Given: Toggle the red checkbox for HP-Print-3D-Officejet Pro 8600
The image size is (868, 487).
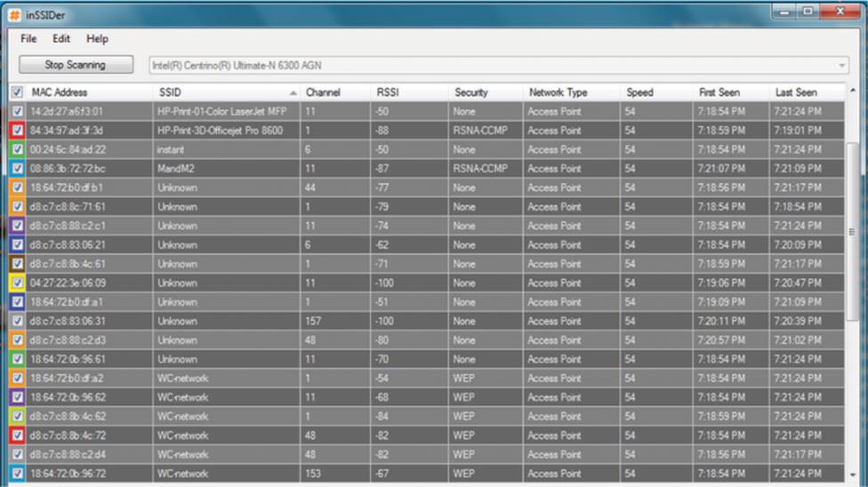Looking at the screenshot, I should [x=18, y=131].
